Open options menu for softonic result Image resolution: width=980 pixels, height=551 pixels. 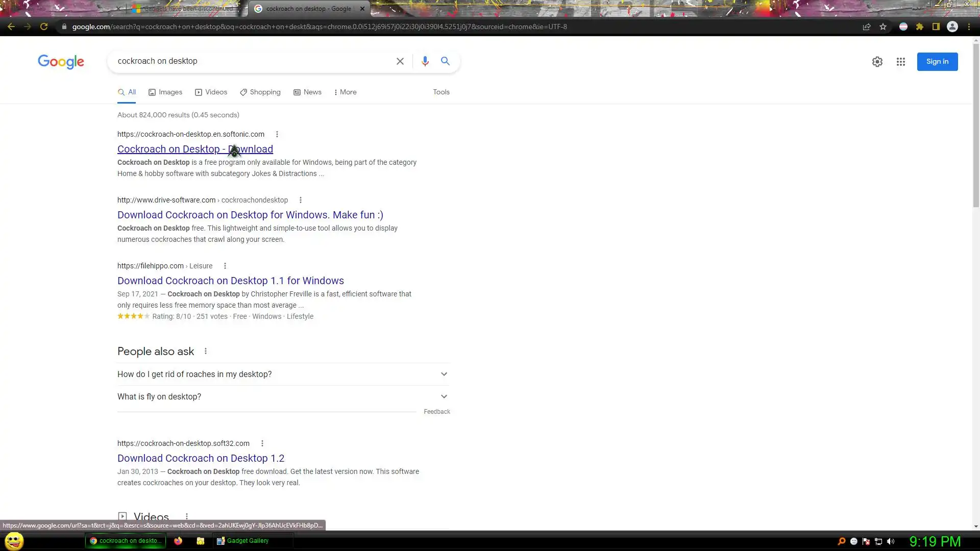(277, 134)
